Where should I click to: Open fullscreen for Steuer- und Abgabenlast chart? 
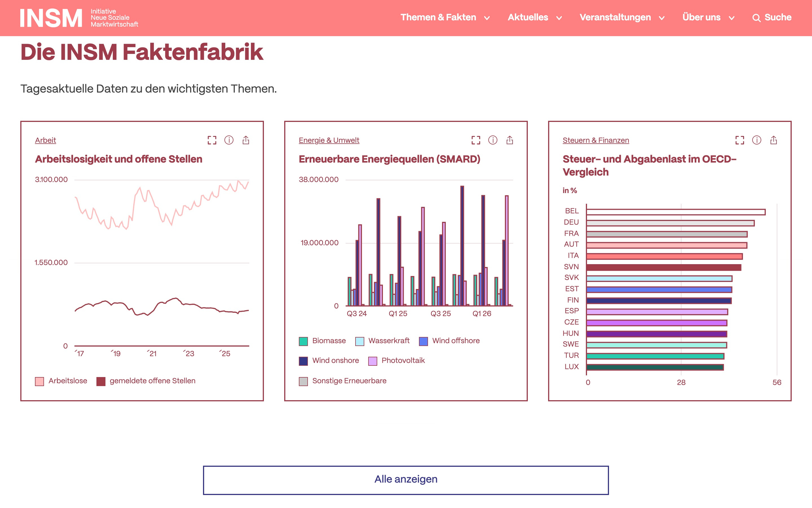740,140
